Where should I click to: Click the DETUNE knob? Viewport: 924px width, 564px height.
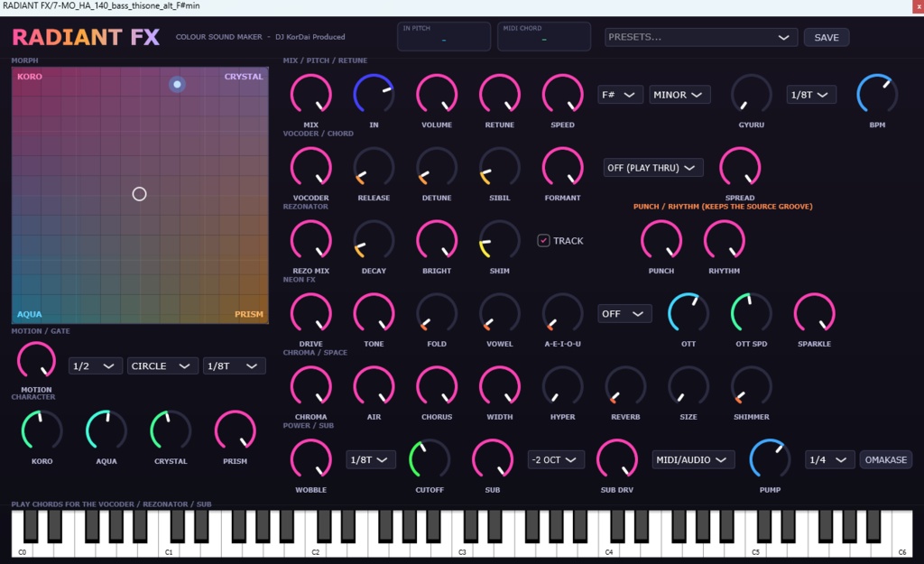coord(437,167)
